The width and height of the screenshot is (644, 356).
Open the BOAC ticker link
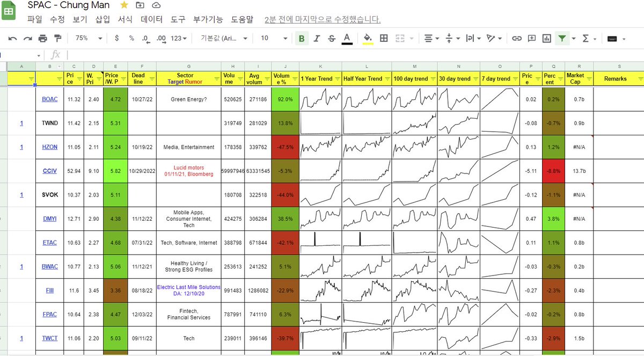click(x=49, y=99)
